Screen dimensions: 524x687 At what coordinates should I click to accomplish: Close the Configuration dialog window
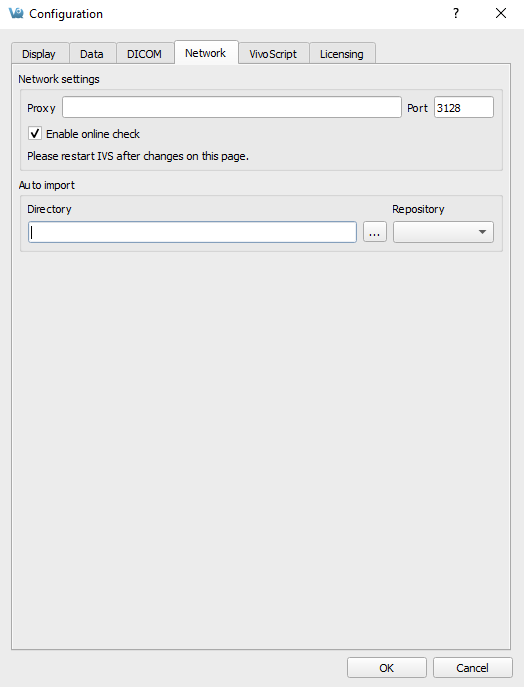pos(501,14)
